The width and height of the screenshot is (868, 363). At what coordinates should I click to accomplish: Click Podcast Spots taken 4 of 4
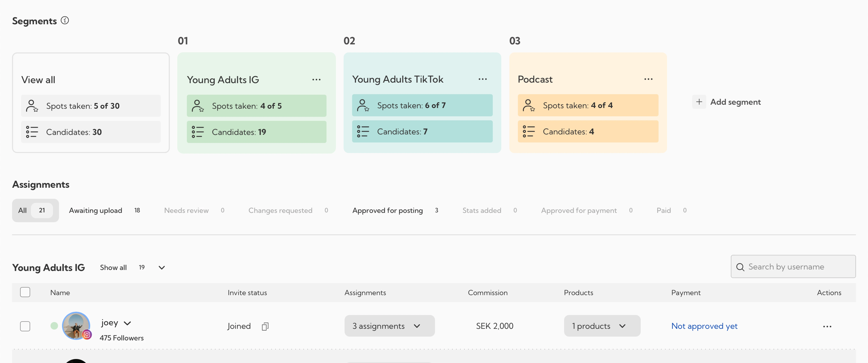click(588, 105)
